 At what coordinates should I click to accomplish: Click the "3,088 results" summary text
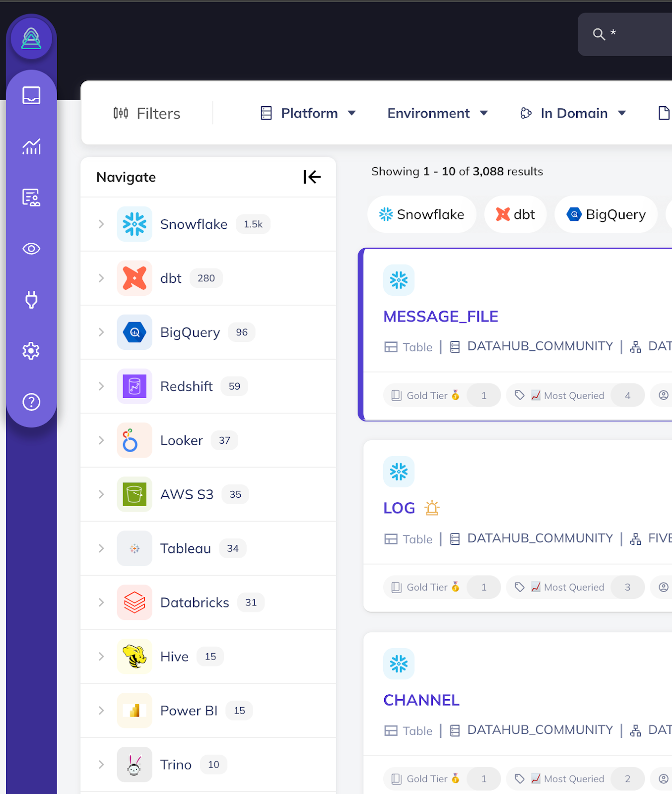coord(508,171)
